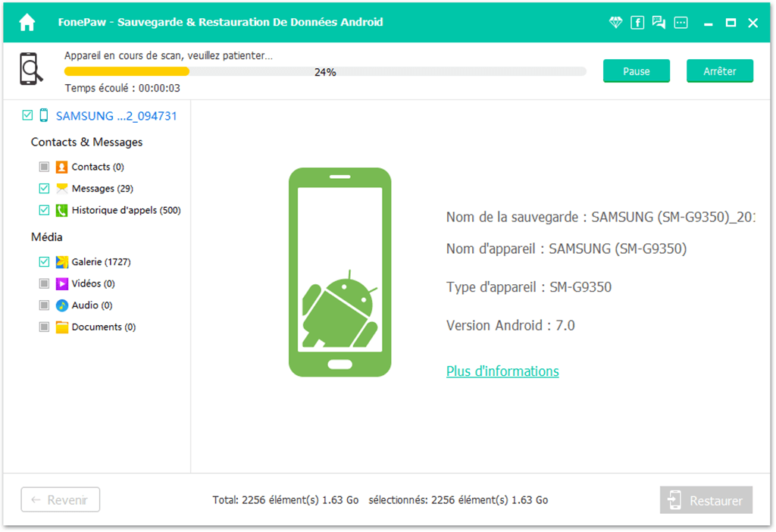Image resolution: width=776 pixels, height=532 pixels.
Task: Click the Messages envelope icon
Action: coord(62,189)
